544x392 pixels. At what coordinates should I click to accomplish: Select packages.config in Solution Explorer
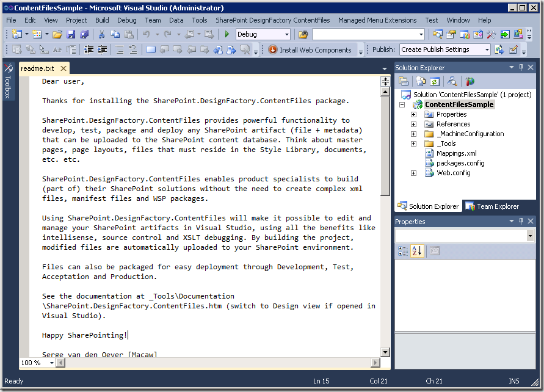460,163
